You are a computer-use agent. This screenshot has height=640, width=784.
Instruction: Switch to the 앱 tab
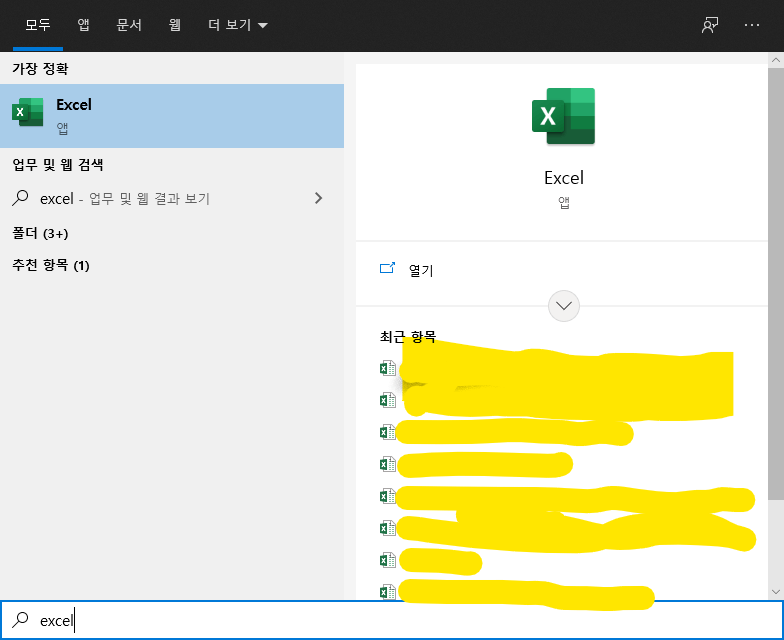tap(84, 24)
